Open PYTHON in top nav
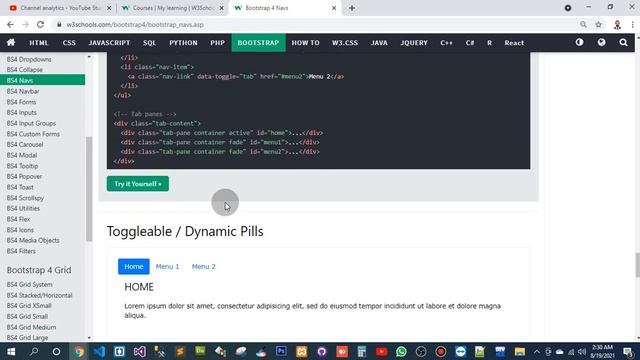The width and height of the screenshot is (640, 360). pos(183,43)
